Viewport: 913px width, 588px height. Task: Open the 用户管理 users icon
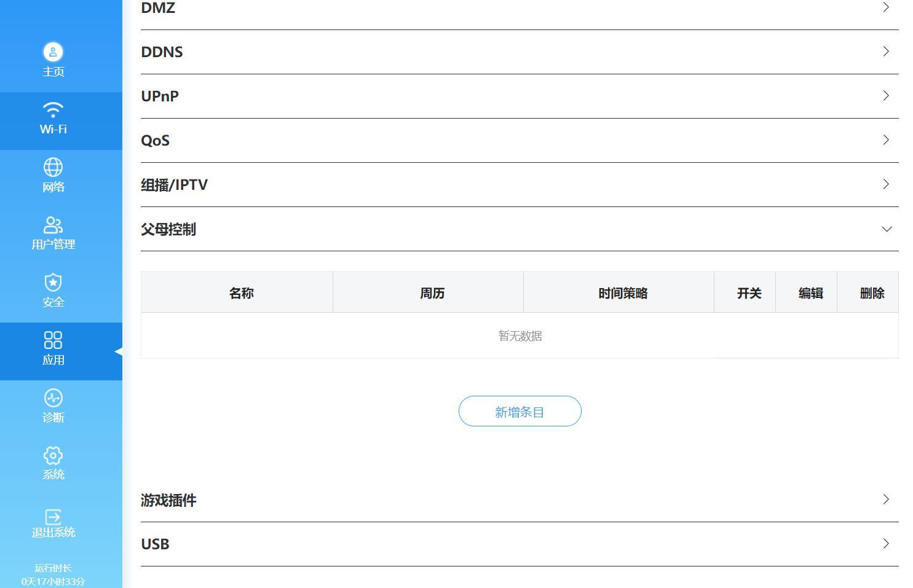(53, 225)
